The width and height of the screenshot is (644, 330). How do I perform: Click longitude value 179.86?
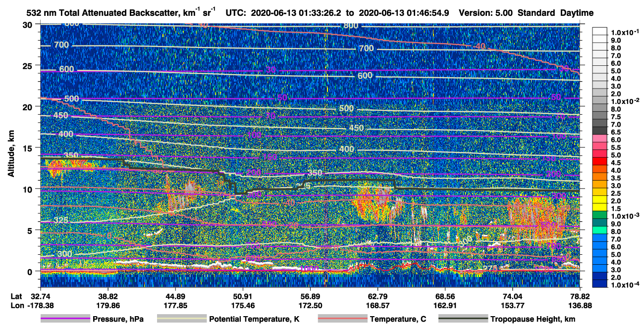[107, 305]
